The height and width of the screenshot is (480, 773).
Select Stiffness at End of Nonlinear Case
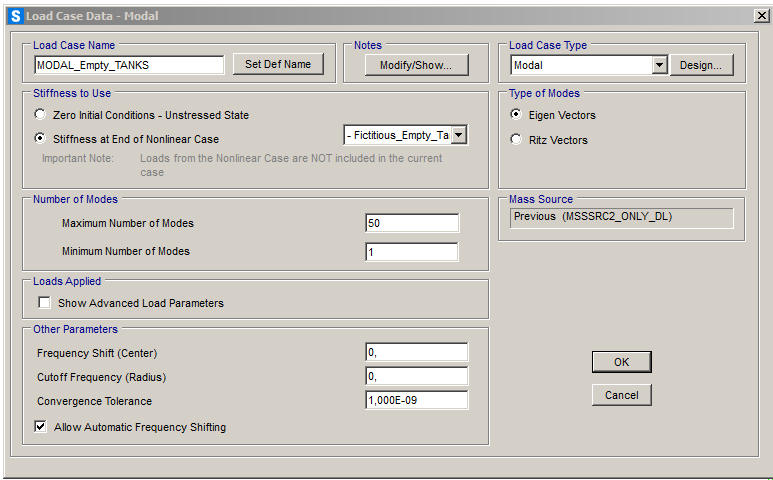(40, 139)
